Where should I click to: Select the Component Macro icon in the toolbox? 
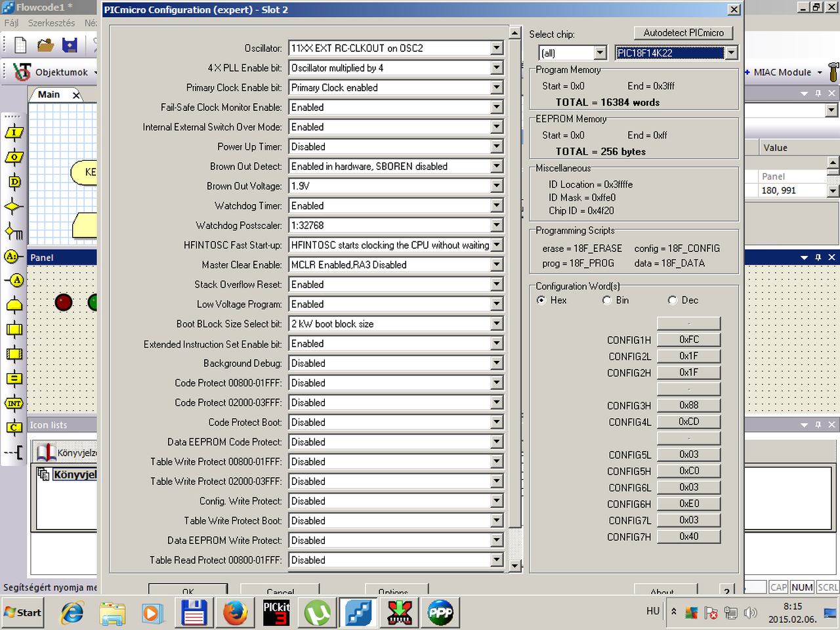[14, 354]
